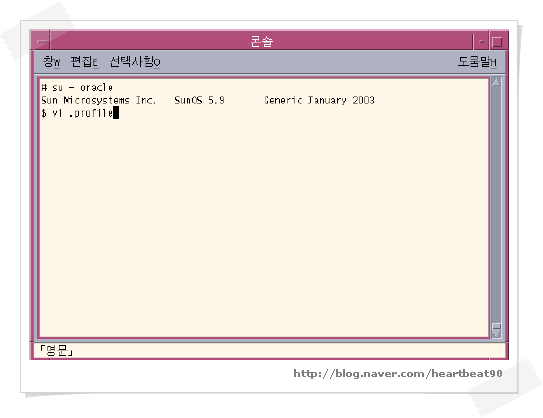
Task: Open the 편집(E) menu
Action: coord(84,62)
